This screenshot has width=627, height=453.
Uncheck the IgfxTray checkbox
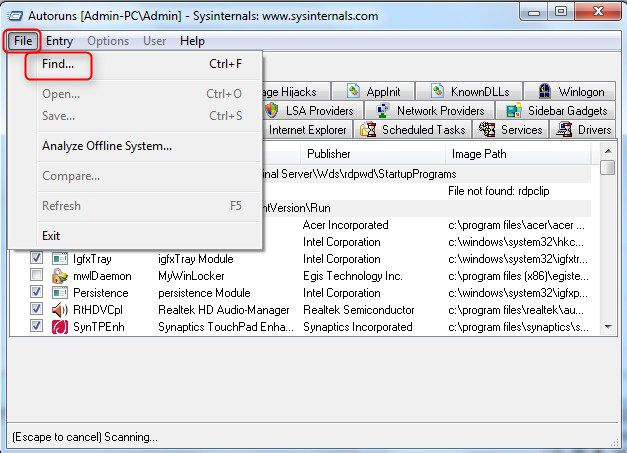[36, 257]
